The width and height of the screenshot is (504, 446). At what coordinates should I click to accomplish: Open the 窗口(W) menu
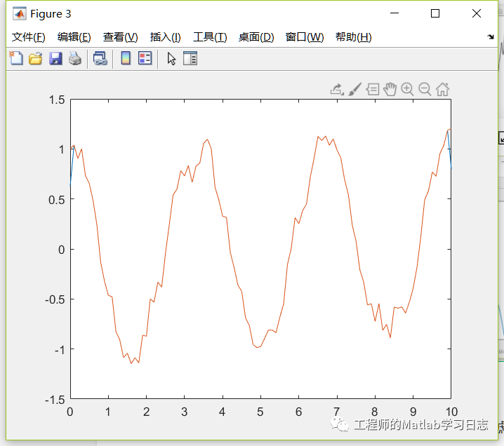point(305,37)
